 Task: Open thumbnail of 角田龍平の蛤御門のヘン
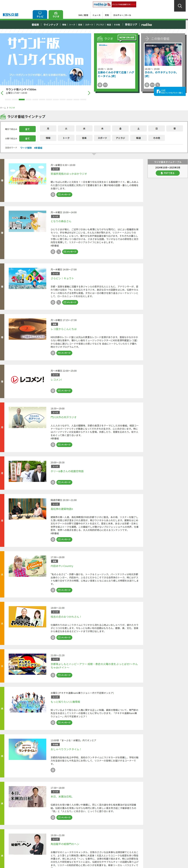click(27, 844)
